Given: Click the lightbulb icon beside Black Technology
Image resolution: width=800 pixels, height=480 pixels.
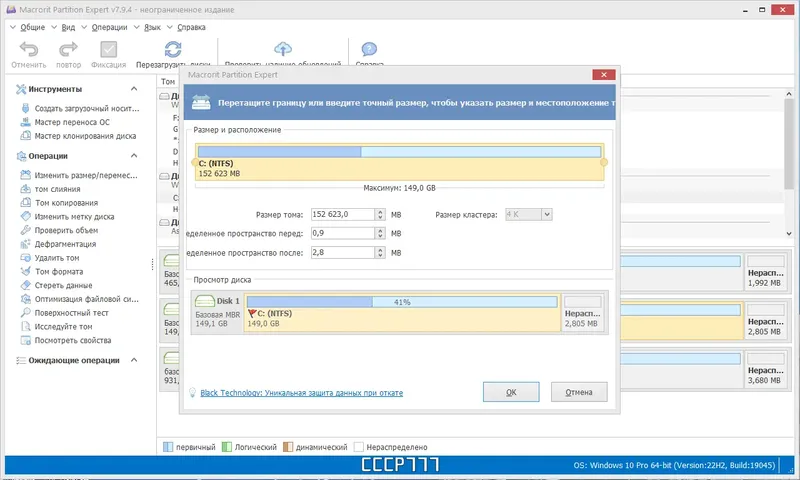Looking at the screenshot, I should point(192,392).
